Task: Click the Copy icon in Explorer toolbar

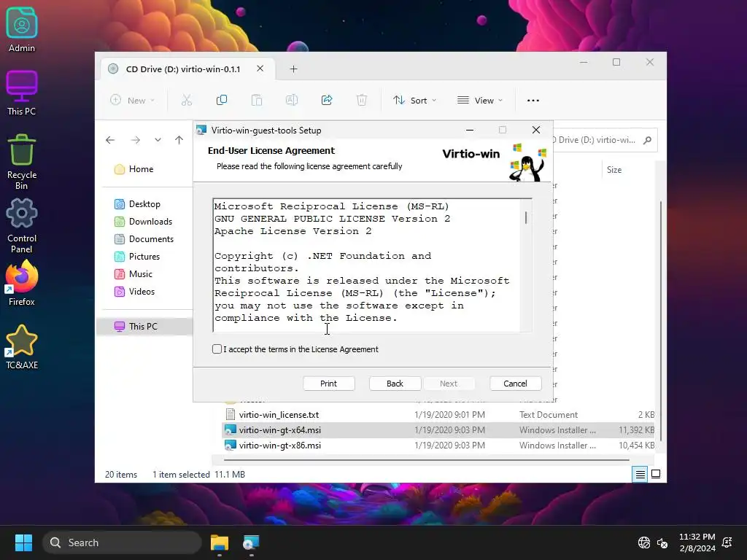Action: [x=222, y=100]
